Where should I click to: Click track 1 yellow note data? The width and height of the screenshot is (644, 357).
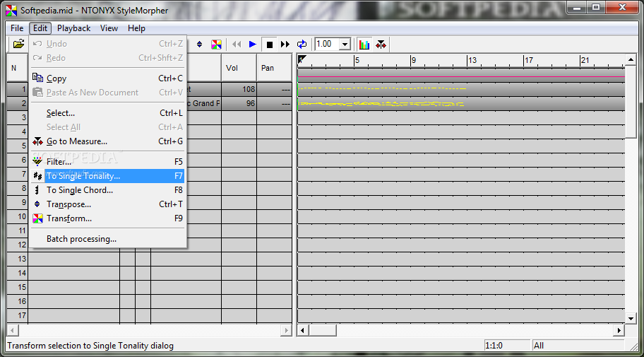(382, 88)
